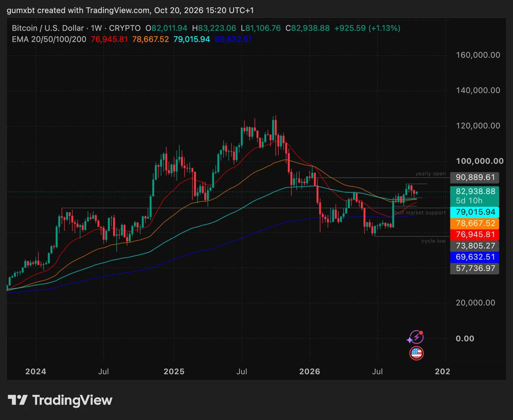Open the US flag economic event icon
513x420 pixels.
[416, 353]
